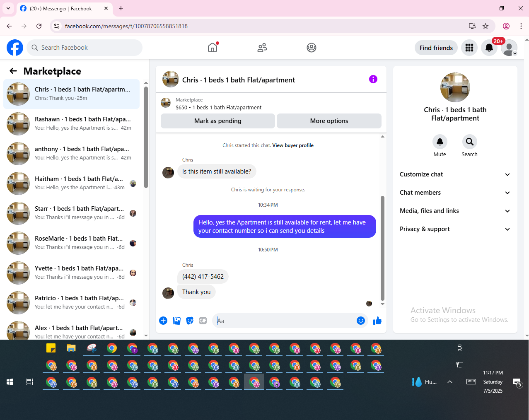View site information icon in address bar

[x=57, y=26]
